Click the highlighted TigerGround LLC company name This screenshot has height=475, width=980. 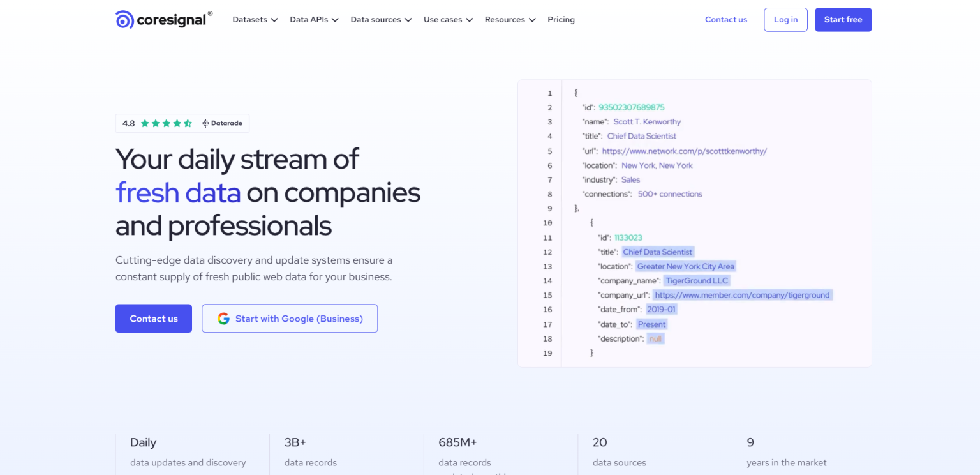point(697,280)
